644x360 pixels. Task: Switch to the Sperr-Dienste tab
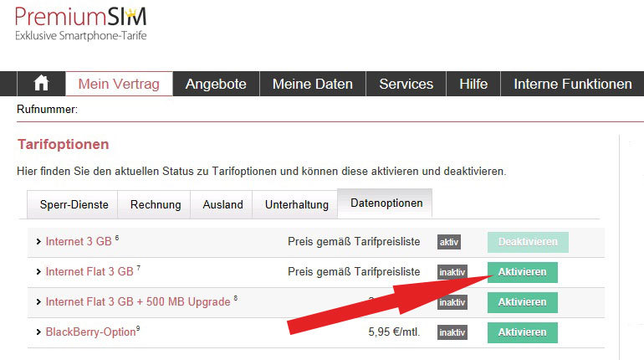(x=73, y=204)
